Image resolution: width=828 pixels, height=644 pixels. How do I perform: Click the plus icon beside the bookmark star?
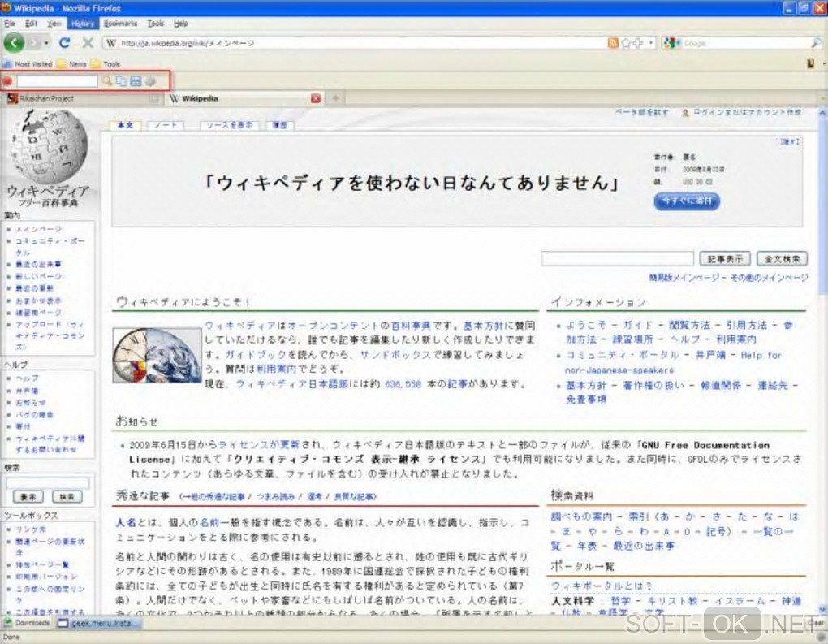(x=638, y=43)
